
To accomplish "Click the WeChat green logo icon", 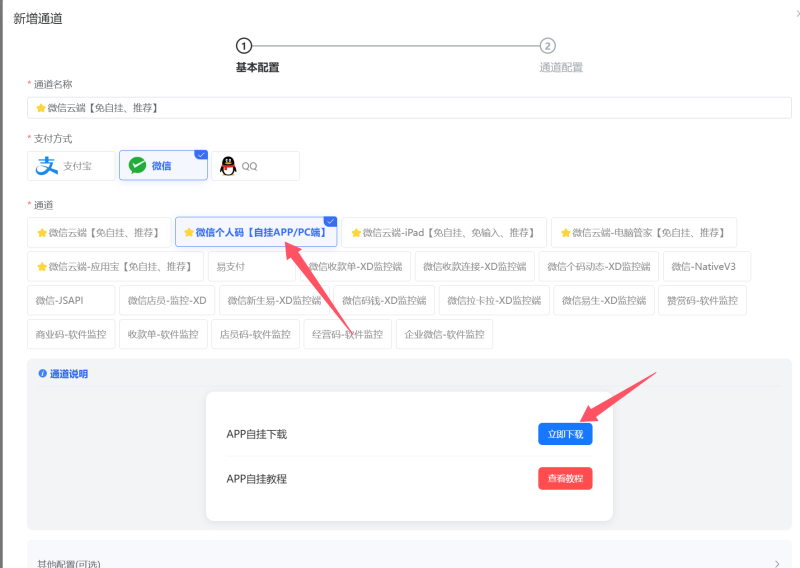I will (137, 165).
